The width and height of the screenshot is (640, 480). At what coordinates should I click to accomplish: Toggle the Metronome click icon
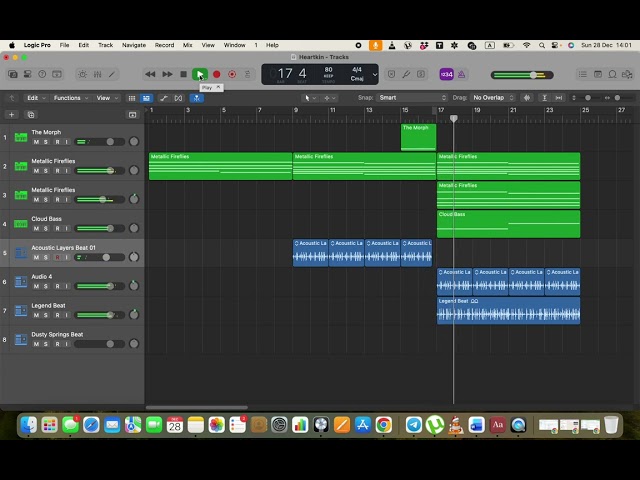462,74
